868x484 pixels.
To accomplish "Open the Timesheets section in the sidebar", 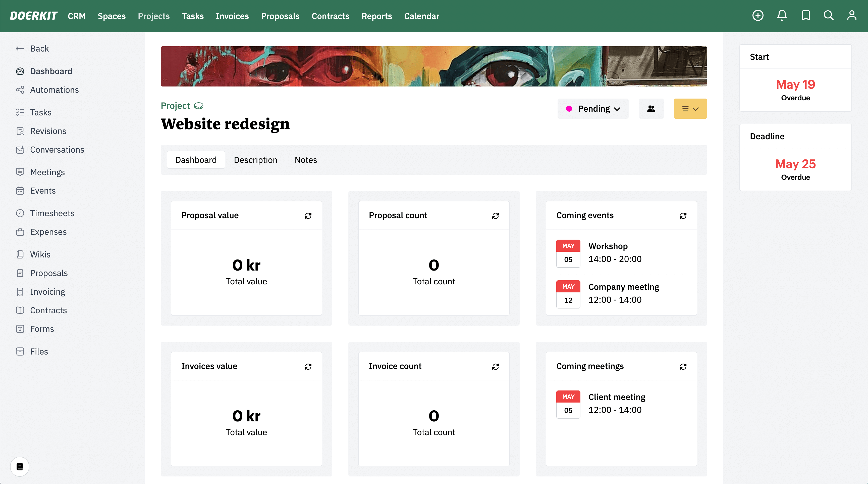I will [x=52, y=213].
